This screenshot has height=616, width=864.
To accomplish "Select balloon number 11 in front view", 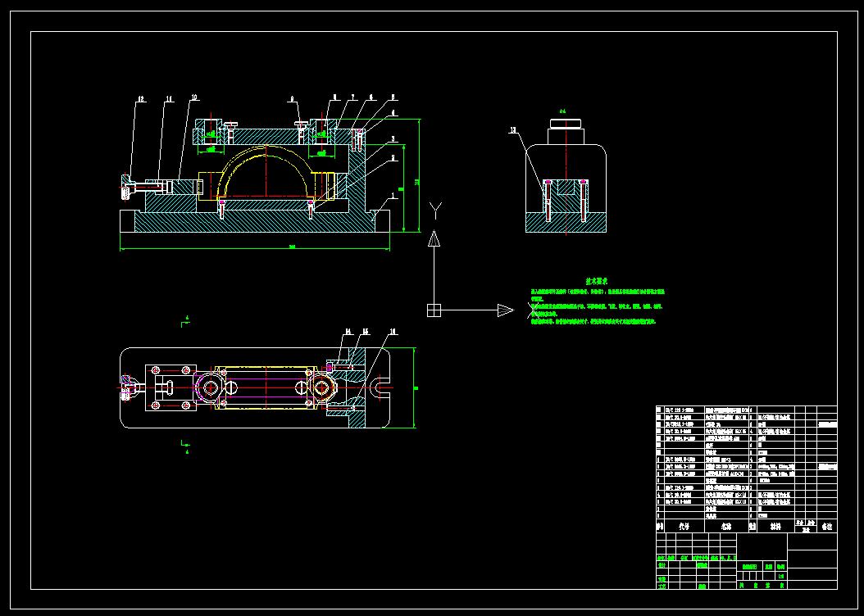I will (169, 99).
